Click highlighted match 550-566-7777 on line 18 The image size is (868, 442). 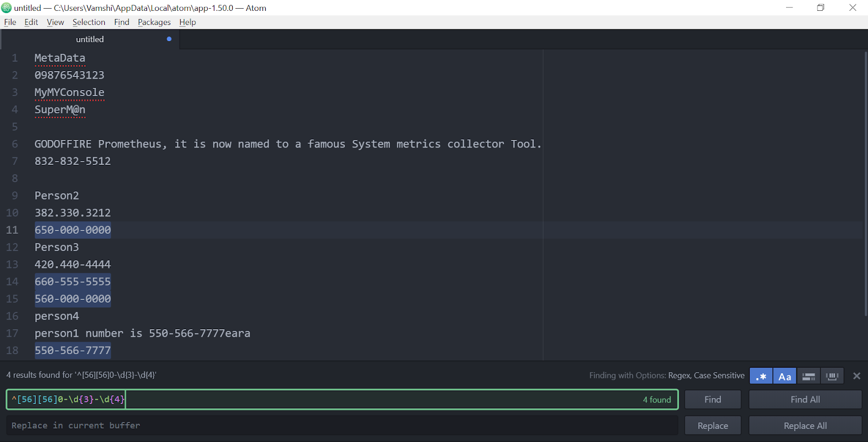coord(73,350)
